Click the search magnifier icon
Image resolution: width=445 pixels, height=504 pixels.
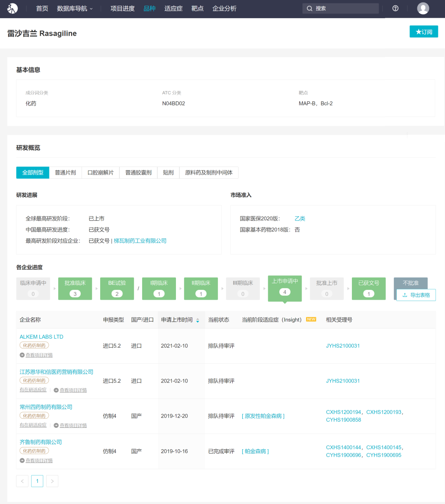pos(309,8)
